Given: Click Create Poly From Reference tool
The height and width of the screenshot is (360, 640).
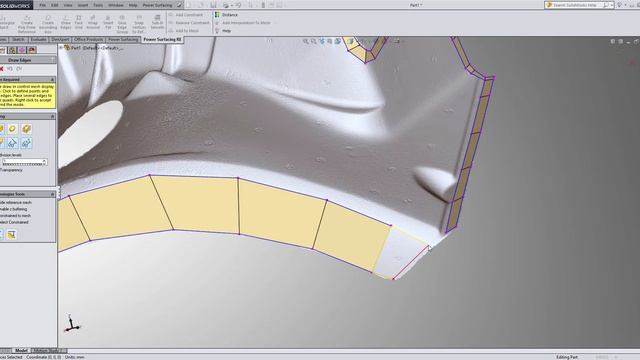Looking at the screenshot, I should [x=27, y=24].
